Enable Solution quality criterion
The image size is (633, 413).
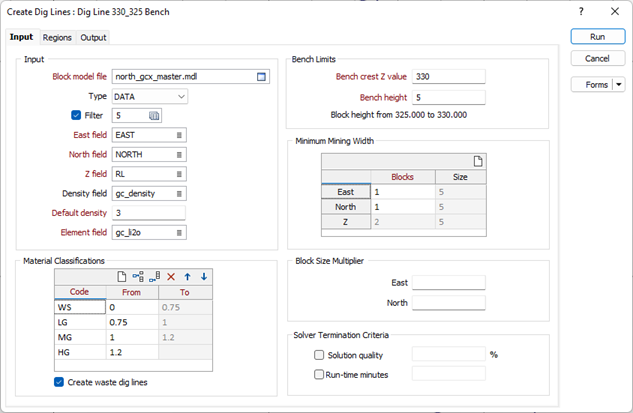pos(319,355)
